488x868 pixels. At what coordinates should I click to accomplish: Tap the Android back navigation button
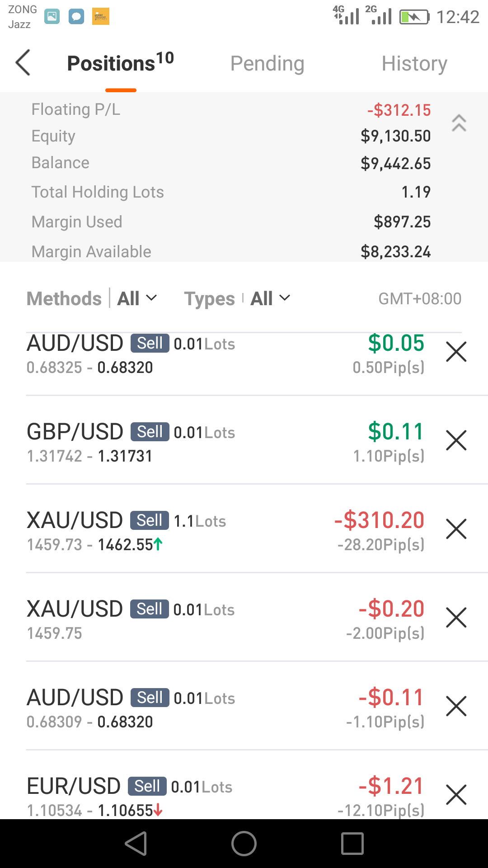tap(136, 844)
